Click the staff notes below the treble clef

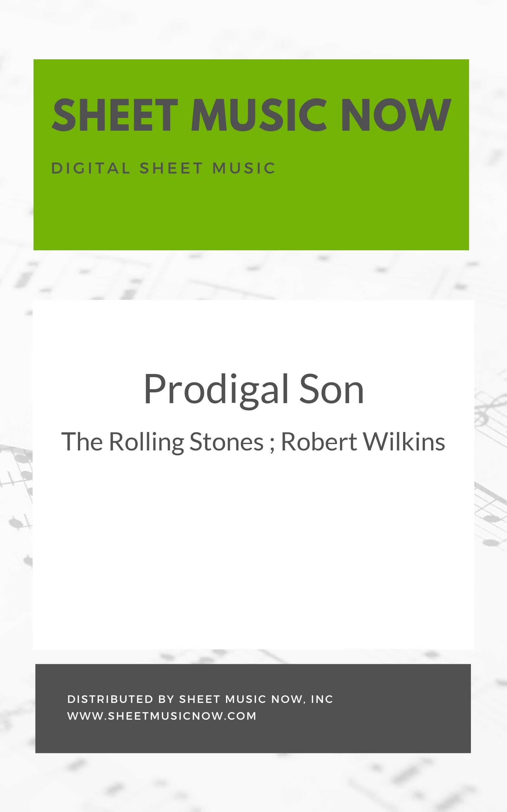(491, 518)
